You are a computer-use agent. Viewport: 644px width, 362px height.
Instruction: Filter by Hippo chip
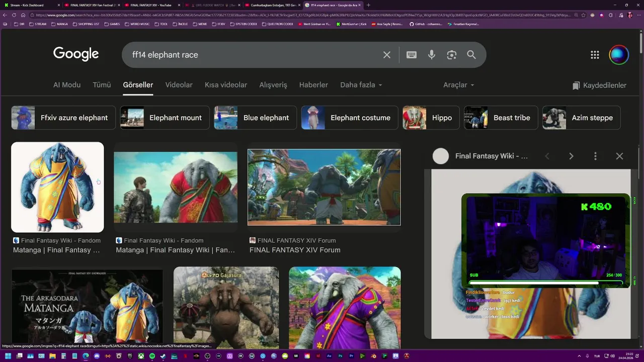(431, 118)
